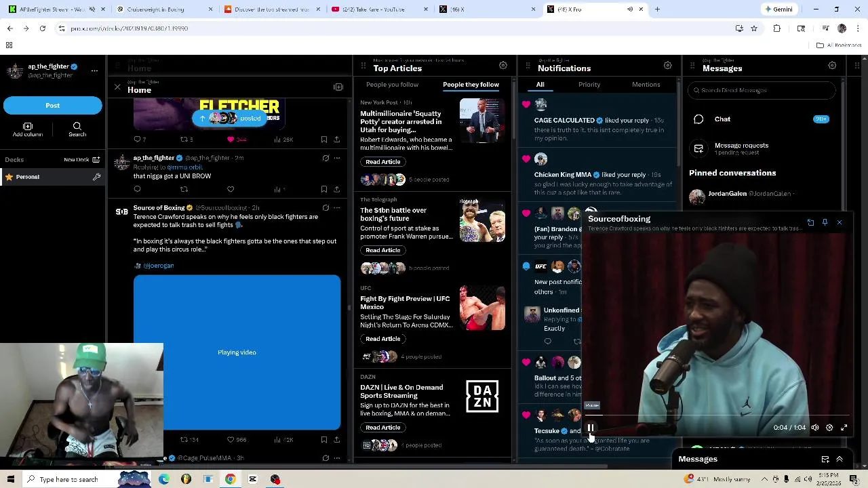The width and height of the screenshot is (868, 488).
Task: Read the Squatty Potty article
Action: 383,162
